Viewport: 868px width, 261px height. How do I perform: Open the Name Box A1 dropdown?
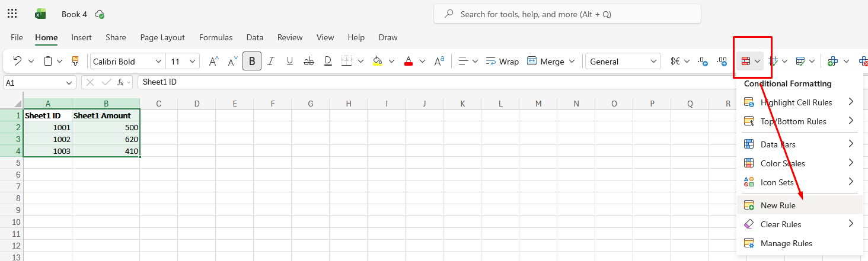click(x=69, y=83)
